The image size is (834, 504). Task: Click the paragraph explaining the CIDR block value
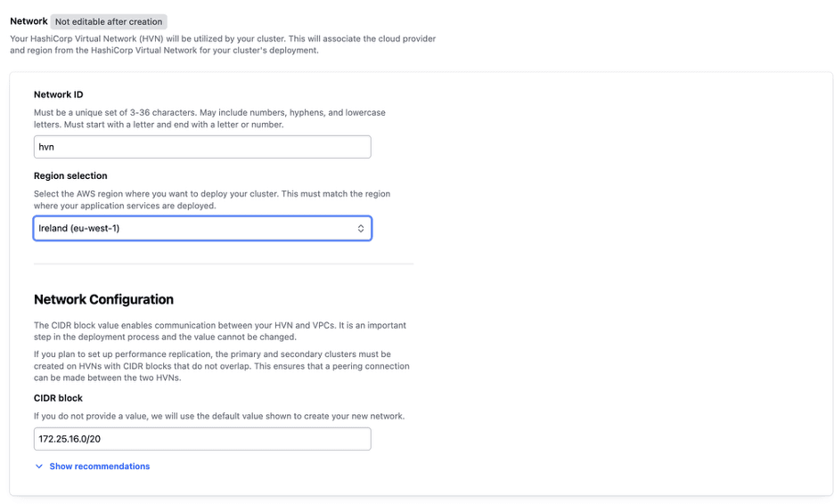220,331
